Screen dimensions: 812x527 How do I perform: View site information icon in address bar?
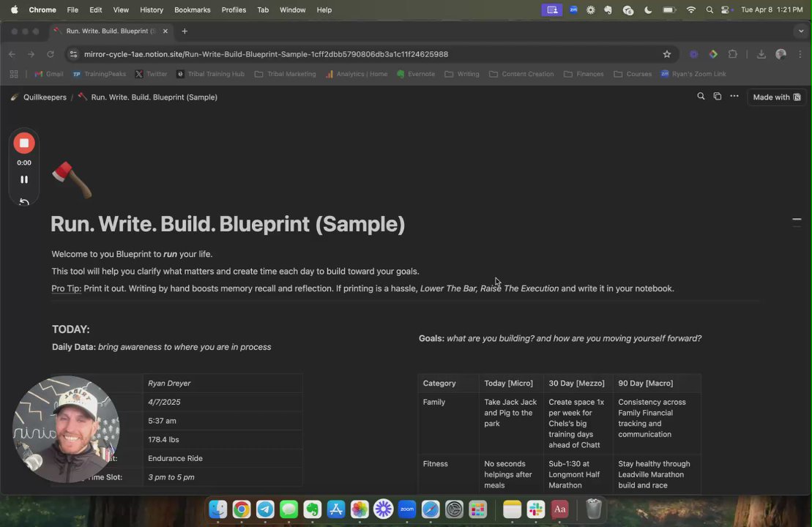click(x=73, y=54)
